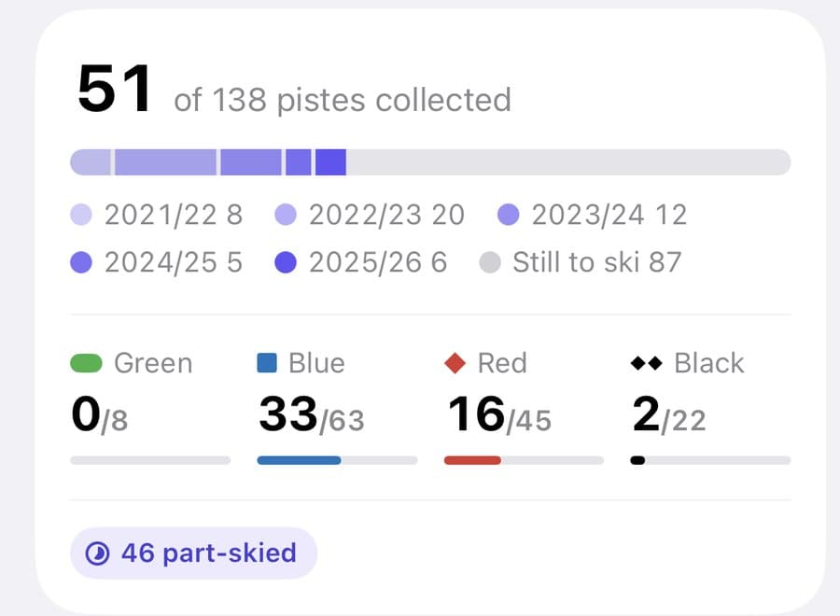The image size is (840, 616).
Task: Click the 33/63 blue count
Action: (x=312, y=414)
